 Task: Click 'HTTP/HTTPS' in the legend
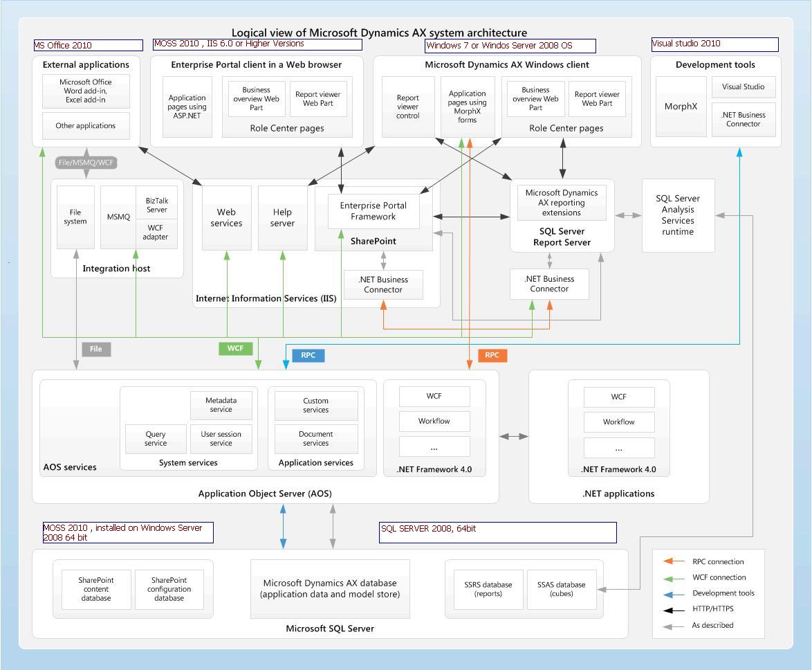[713, 609]
